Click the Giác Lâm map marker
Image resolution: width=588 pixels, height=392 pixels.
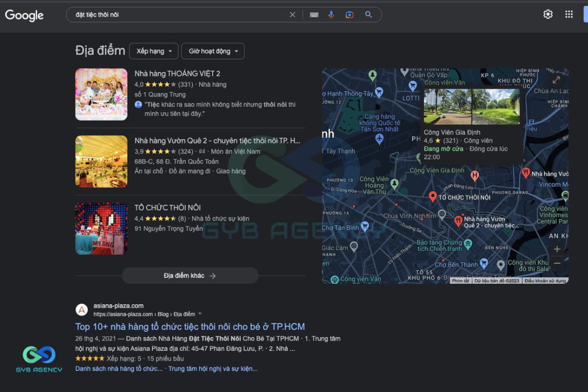pos(354,246)
